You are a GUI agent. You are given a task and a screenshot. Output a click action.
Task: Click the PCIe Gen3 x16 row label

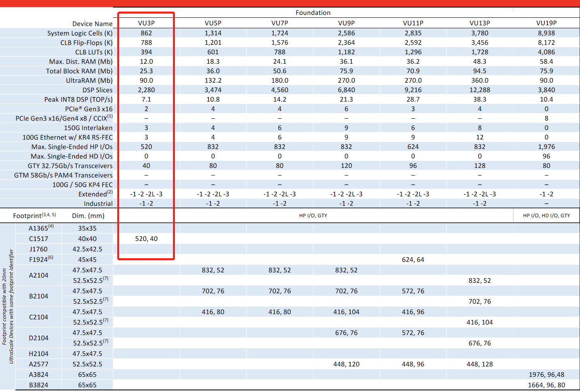(x=89, y=109)
